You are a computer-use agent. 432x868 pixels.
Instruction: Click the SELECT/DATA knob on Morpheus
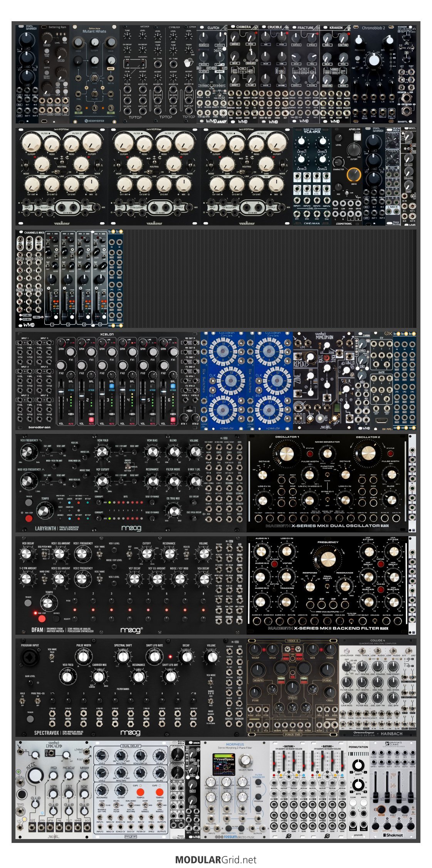[x=245, y=760]
